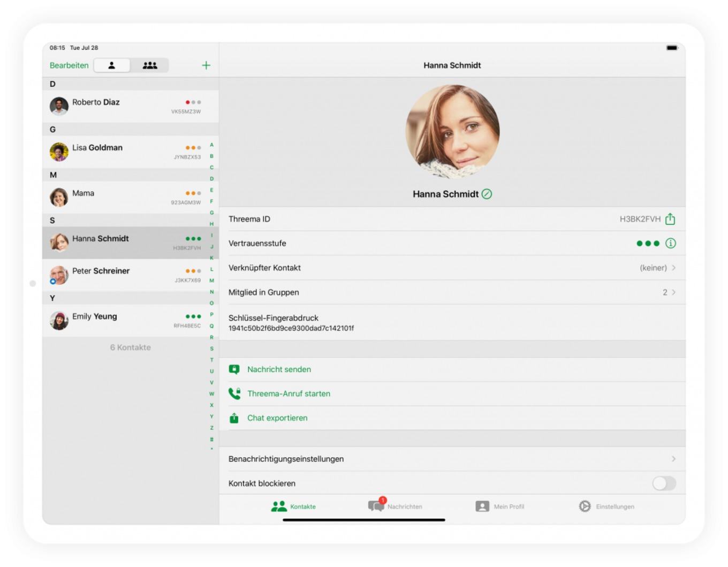Tap the plus icon to add contact
The height and width of the screenshot is (567, 728).
[x=206, y=65]
